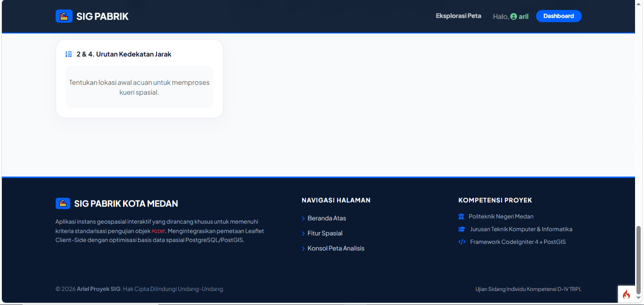Image resolution: width=644 pixels, height=305 pixels.
Task: Click the NAVIGASI HALAMAN heading
Action: coord(336,200)
